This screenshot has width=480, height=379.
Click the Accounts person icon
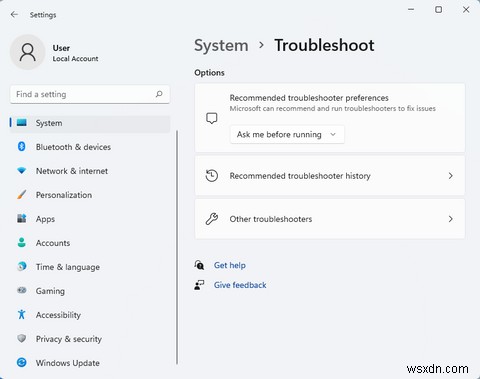tap(22, 243)
